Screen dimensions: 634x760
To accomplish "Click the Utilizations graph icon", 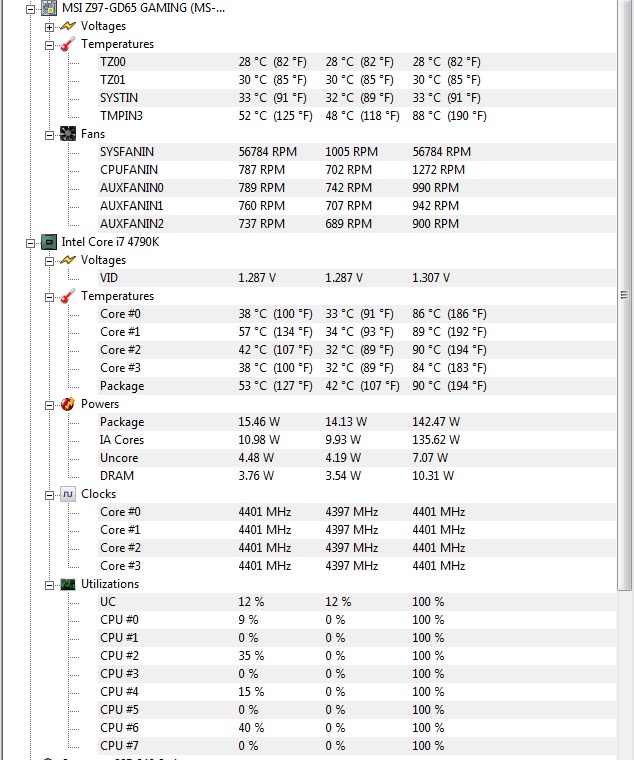I will [x=68, y=584].
